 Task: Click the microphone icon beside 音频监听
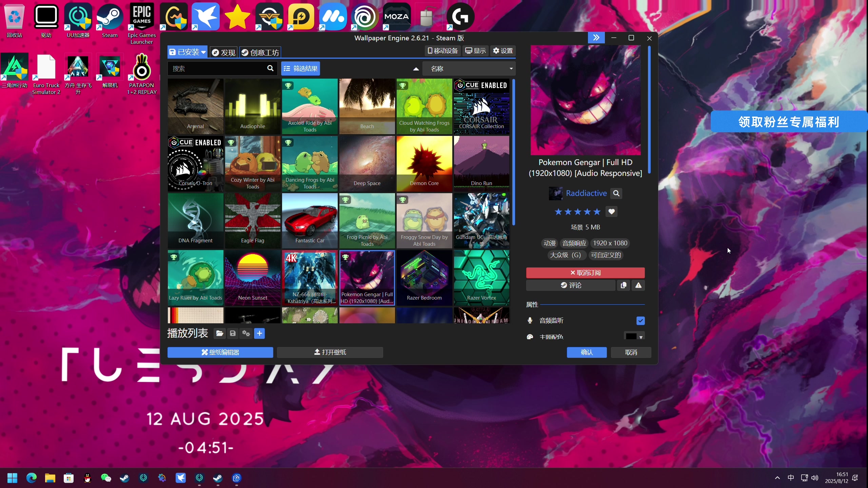pyautogui.click(x=530, y=320)
